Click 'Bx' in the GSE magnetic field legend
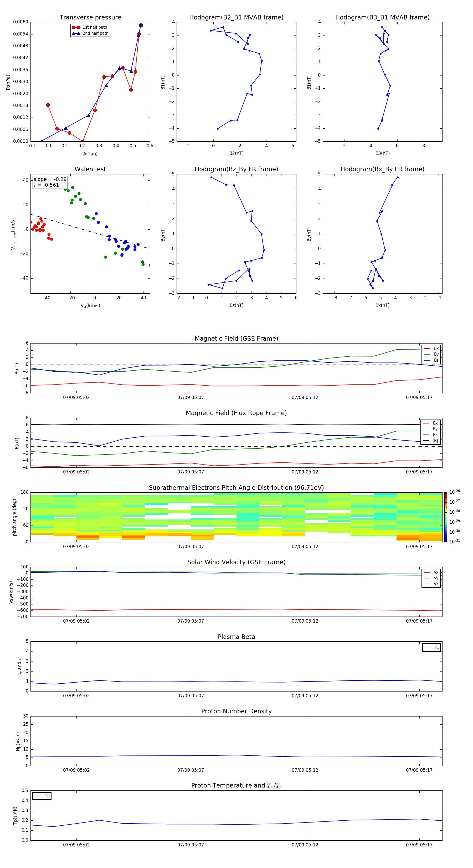 tap(431, 349)
